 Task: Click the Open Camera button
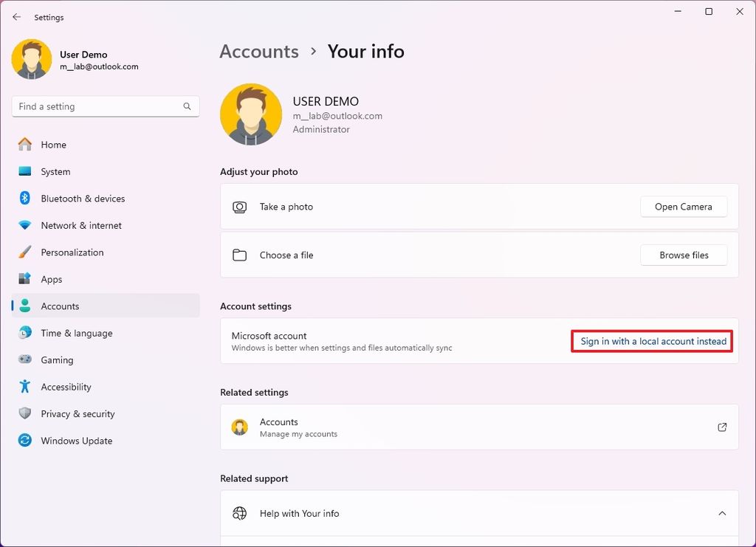click(683, 207)
